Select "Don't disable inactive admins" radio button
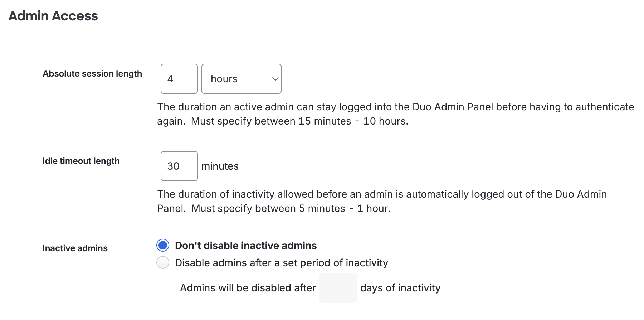Image resolution: width=644 pixels, height=320 pixels. pos(163,245)
